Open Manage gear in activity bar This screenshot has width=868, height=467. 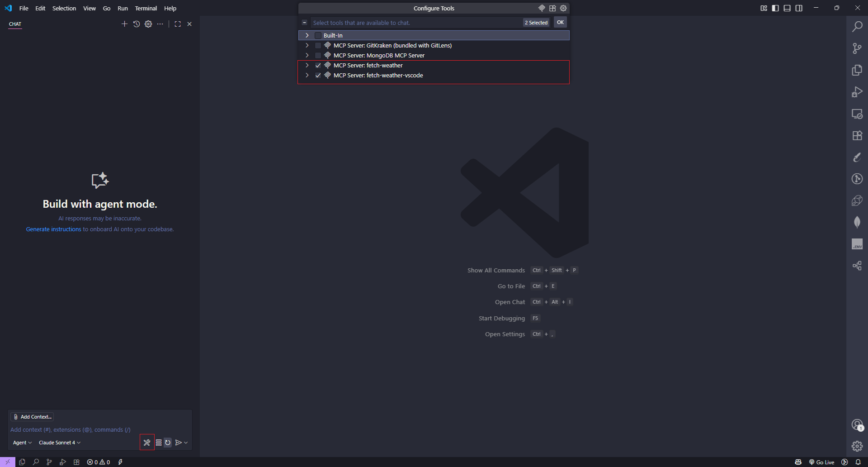click(857, 446)
